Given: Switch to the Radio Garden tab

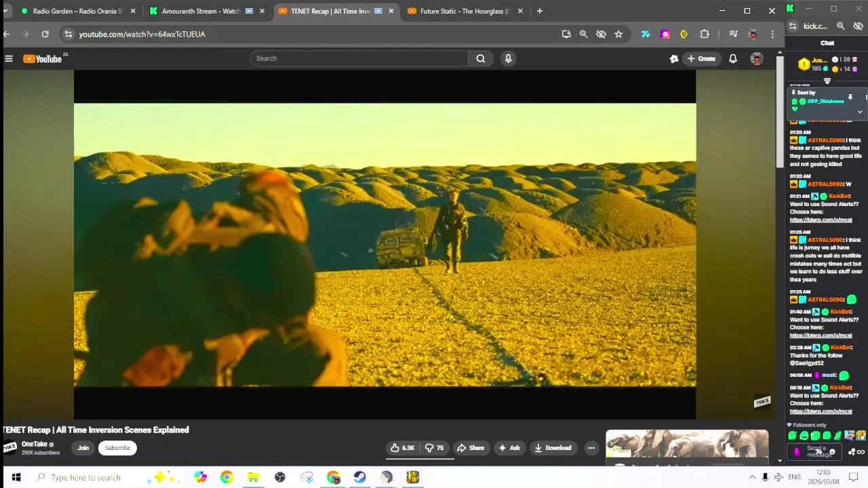Looking at the screenshot, I should [77, 11].
